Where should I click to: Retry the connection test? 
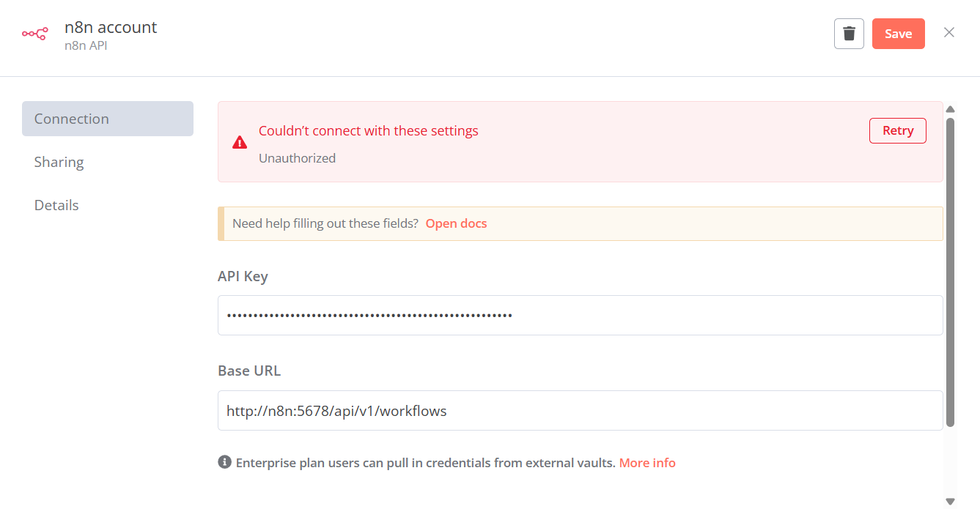pyautogui.click(x=897, y=130)
